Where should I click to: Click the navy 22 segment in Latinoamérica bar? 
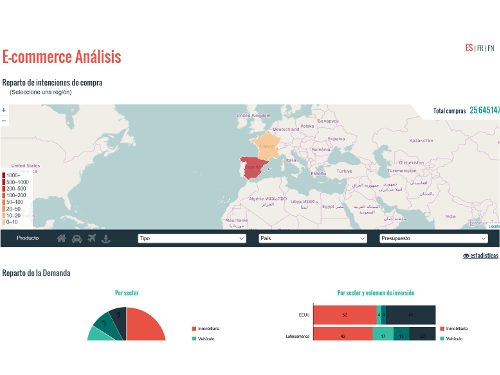[x=422, y=334]
